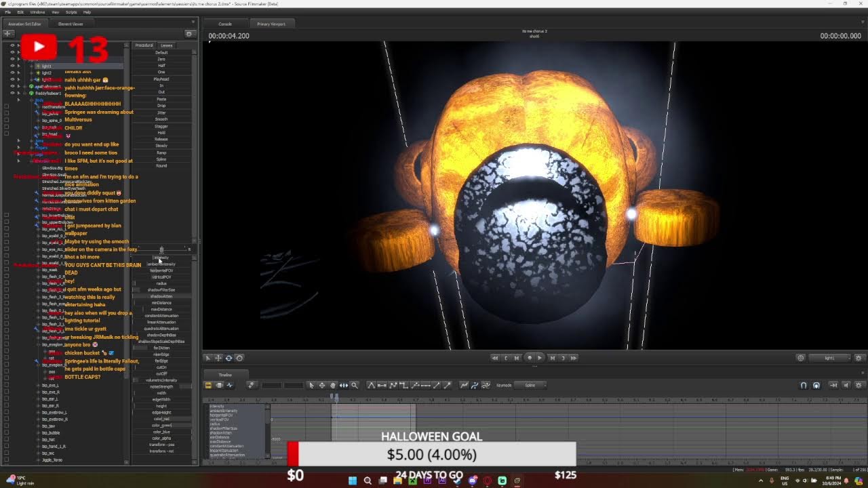The width and height of the screenshot is (868, 488).
Task: Open the Edit menu
Action: click(20, 12)
